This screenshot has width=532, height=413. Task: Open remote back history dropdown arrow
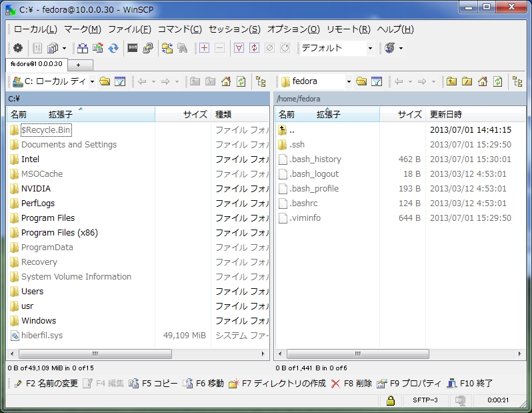(x=410, y=81)
